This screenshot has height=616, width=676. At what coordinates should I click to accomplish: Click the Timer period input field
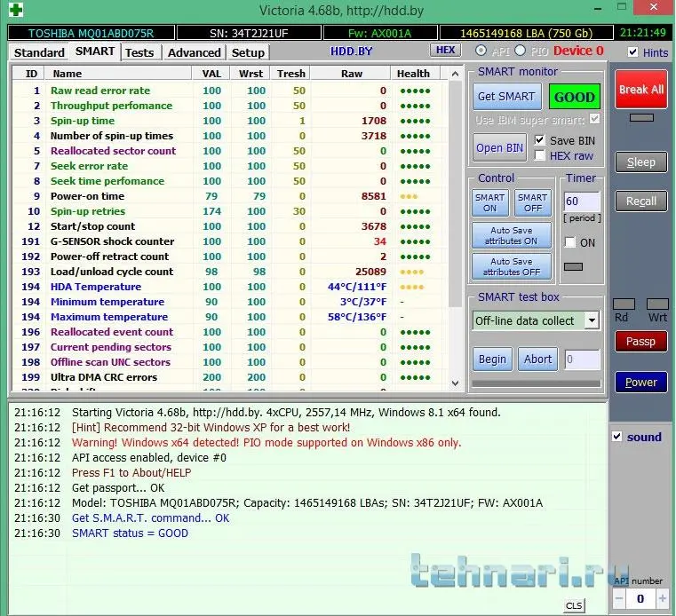click(x=582, y=201)
